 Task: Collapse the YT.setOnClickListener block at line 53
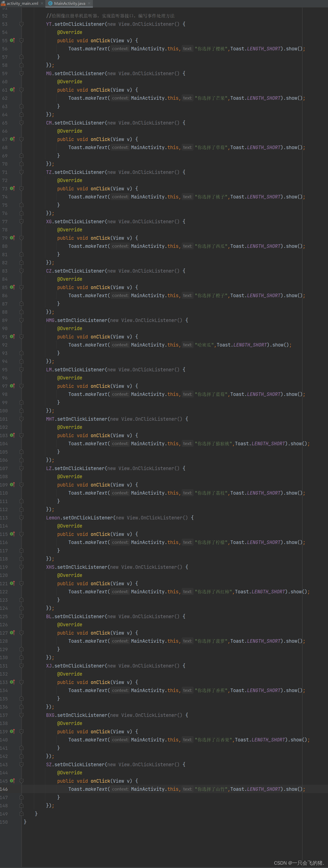22,24
